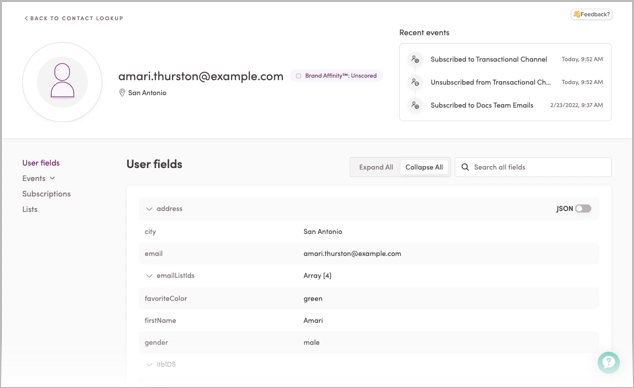Open the help chat bubble icon
This screenshot has width=634, height=388.
[x=609, y=363]
